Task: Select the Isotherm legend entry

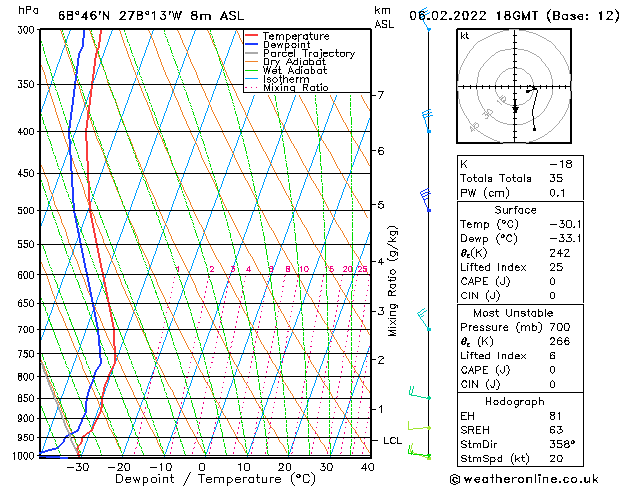Action: (x=286, y=79)
